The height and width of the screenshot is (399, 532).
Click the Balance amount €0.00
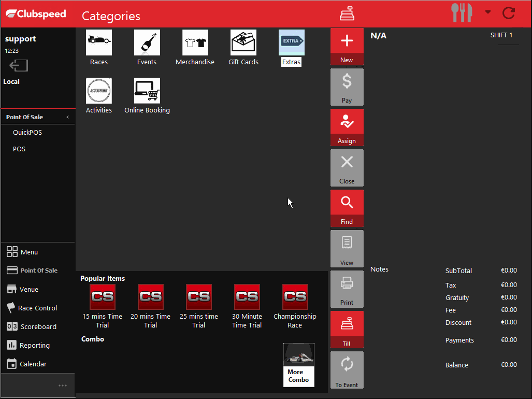tap(509, 365)
